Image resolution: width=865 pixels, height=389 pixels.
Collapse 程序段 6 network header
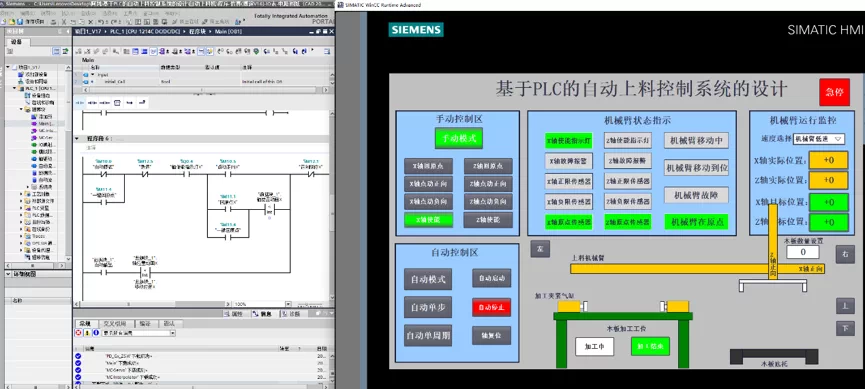coord(77,138)
